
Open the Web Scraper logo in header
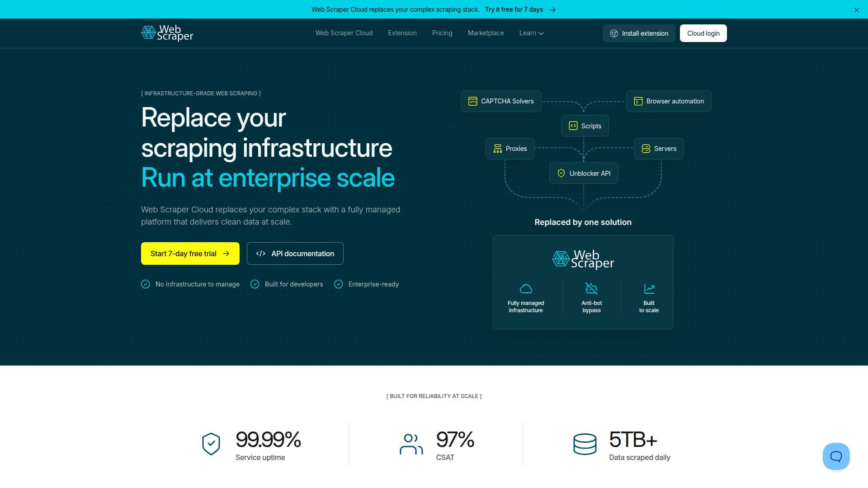tap(167, 33)
